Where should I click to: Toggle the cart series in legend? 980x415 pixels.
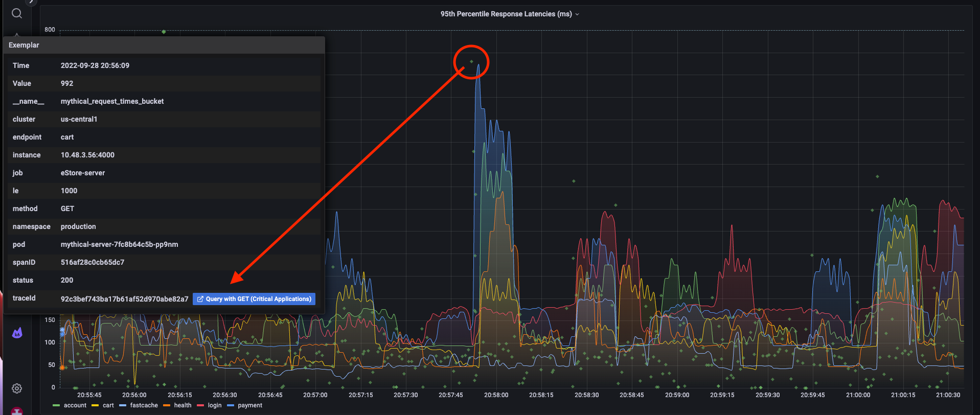tap(108, 405)
